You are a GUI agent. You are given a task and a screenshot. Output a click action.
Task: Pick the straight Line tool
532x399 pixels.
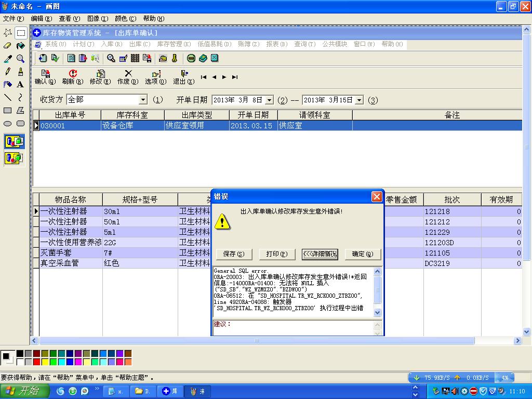[7, 98]
